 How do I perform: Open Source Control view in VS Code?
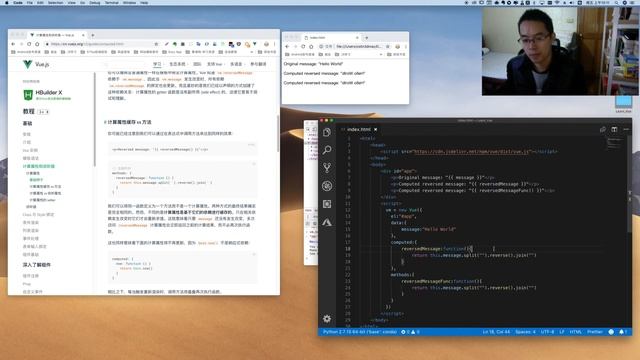[x=327, y=168]
